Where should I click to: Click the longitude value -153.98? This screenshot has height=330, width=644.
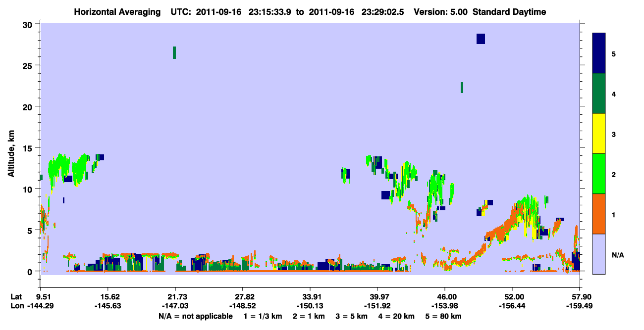coord(445,306)
